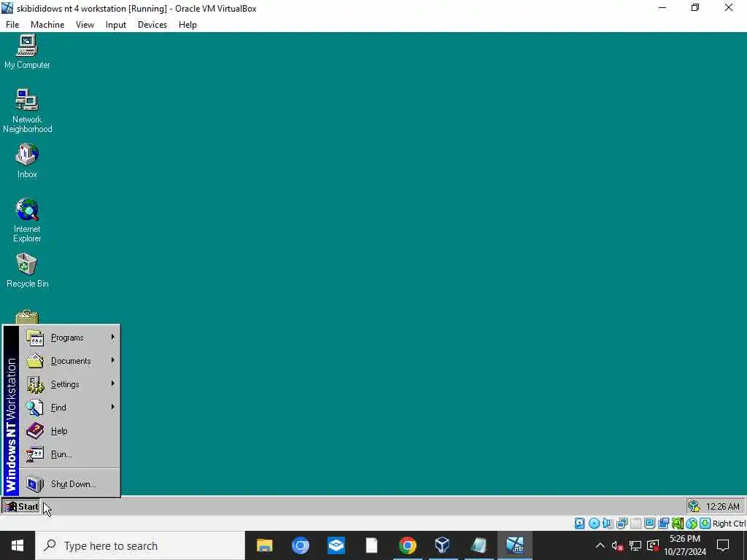Image resolution: width=747 pixels, height=560 pixels.
Task: Click the tray icon with red dot
Action: click(653, 545)
